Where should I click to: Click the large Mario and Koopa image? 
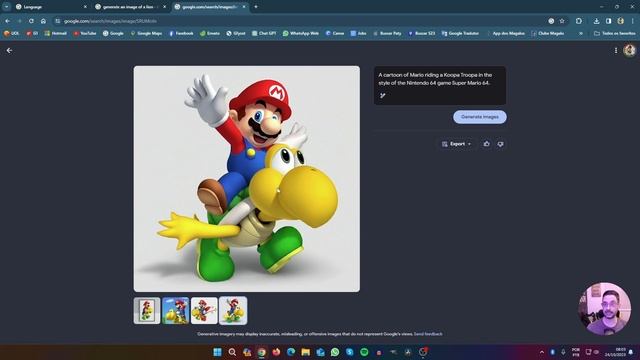[247, 179]
